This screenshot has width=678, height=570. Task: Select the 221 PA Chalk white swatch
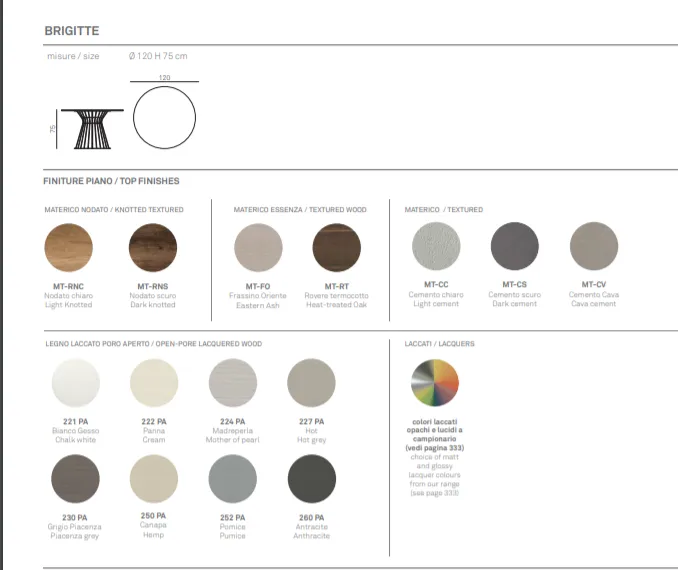pyautogui.click(x=76, y=383)
